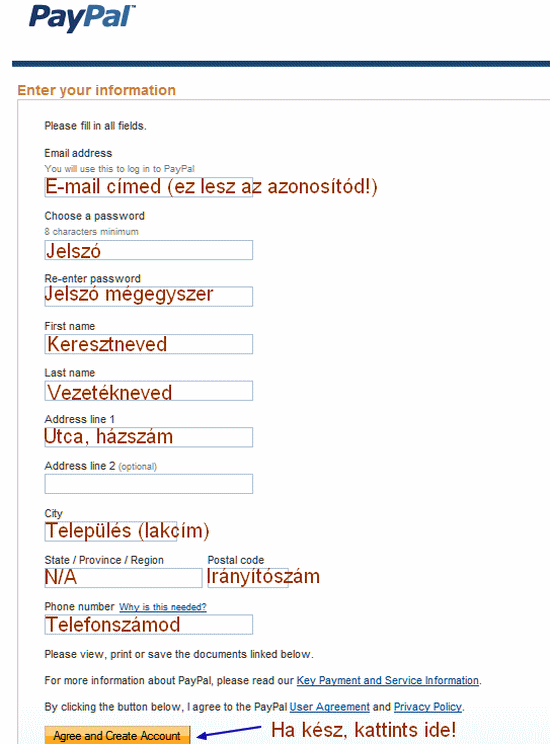Focus the Email address field
Viewport: 550px width, 744px height.
(x=149, y=187)
